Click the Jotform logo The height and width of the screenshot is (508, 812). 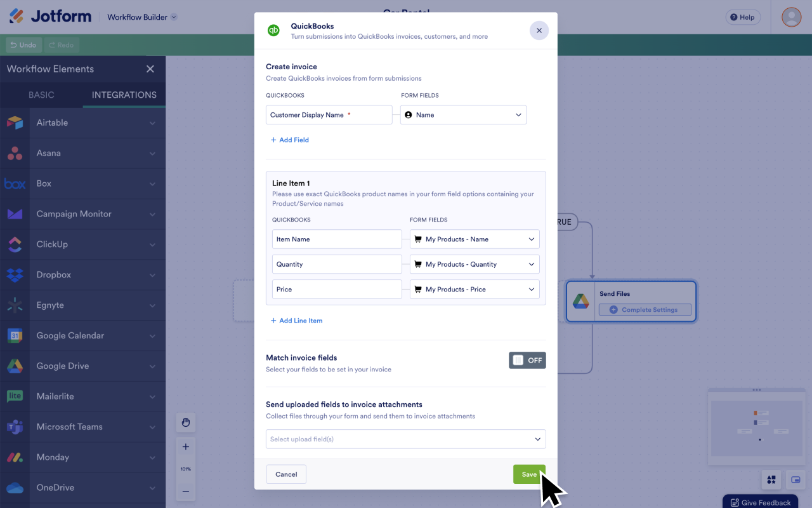50,17
